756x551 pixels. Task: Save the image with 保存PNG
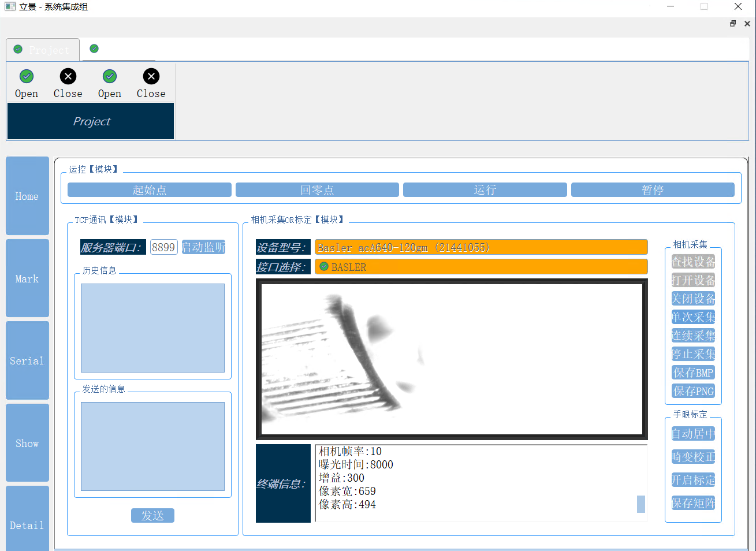coord(693,391)
